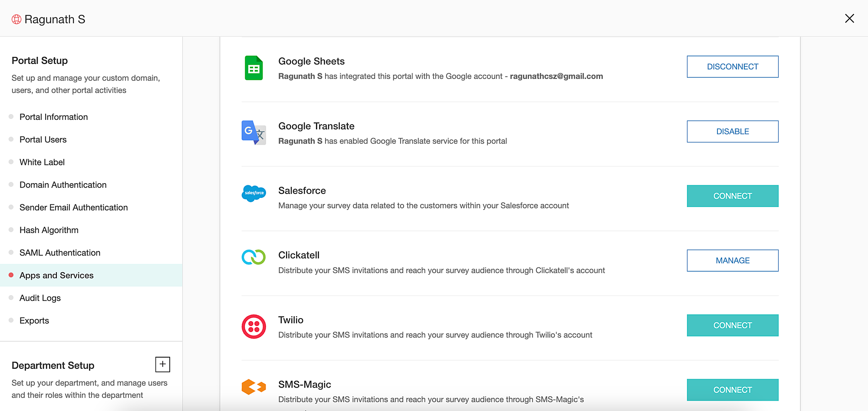Screen dimensions: 868x411
Task: Select SAML Authentication in sidebar
Action: [x=60, y=253]
